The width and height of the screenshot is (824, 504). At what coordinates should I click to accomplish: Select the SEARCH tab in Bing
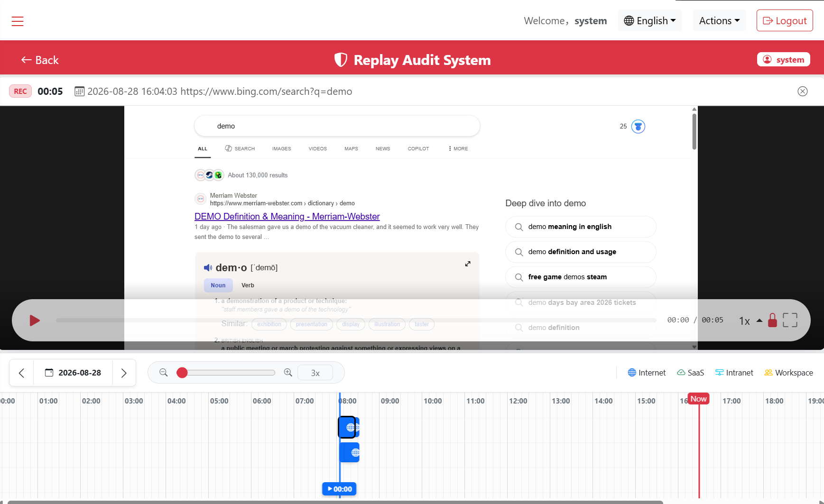[x=240, y=149]
